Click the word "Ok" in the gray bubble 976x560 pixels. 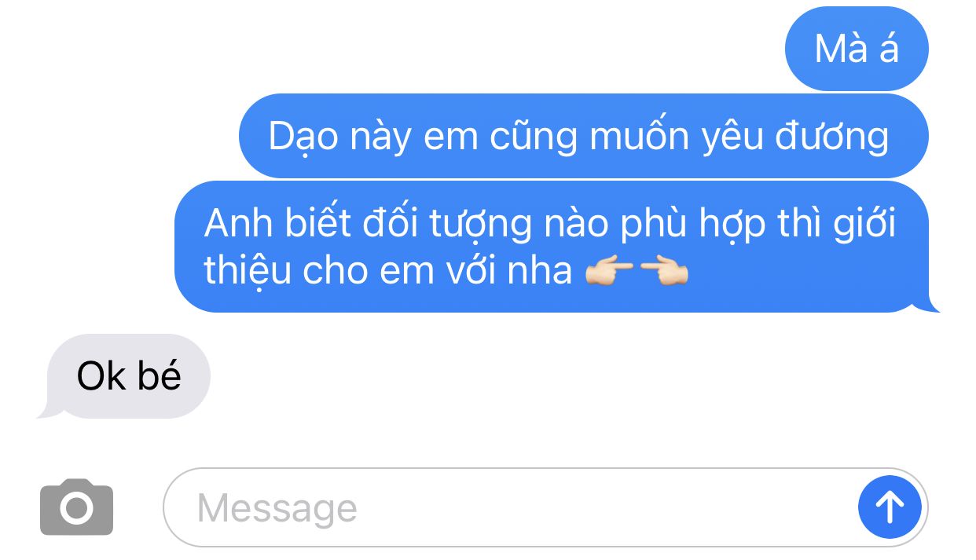101,376
